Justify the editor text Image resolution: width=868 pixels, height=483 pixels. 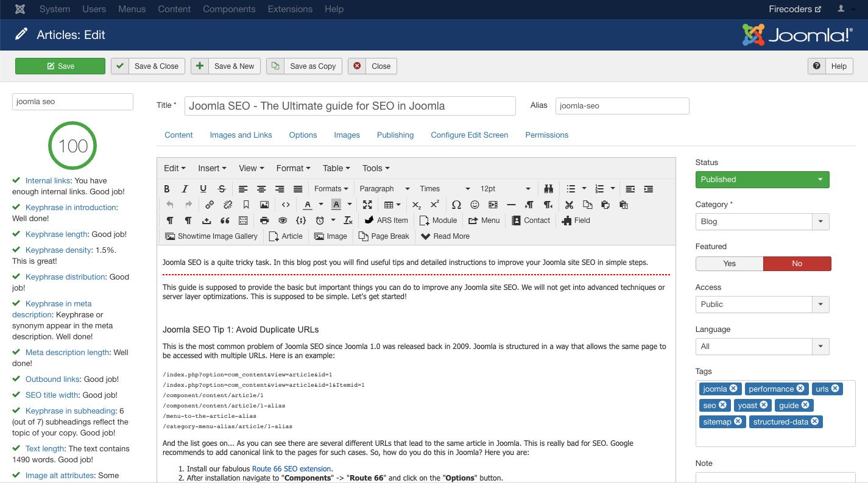pos(298,189)
